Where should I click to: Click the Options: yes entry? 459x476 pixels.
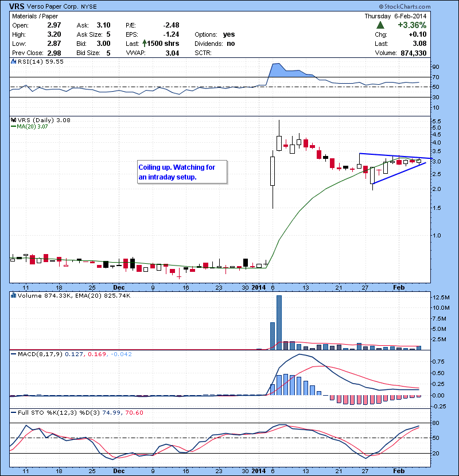click(215, 34)
